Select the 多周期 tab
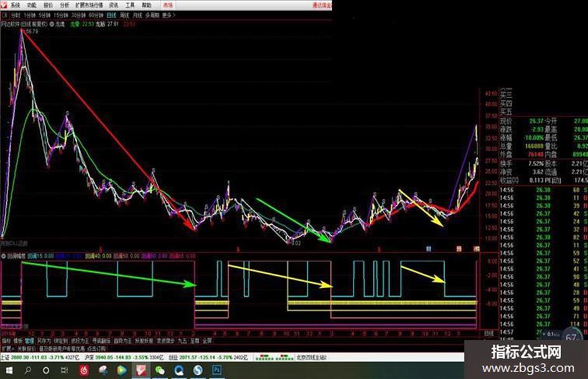Image resolution: width=588 pixels, height=379 pixels. pyautogui.click(x=152, y=16)
